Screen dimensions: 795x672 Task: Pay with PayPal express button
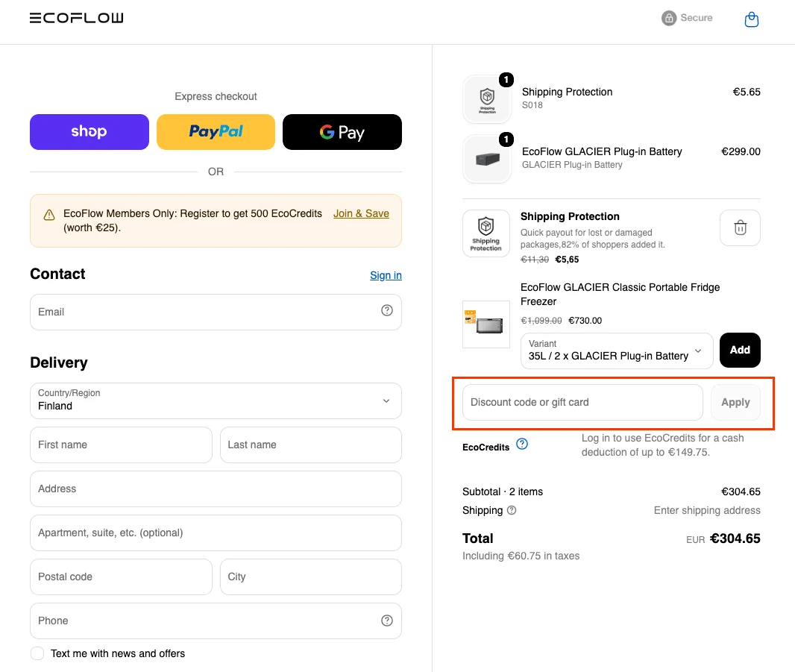(216, 132)
